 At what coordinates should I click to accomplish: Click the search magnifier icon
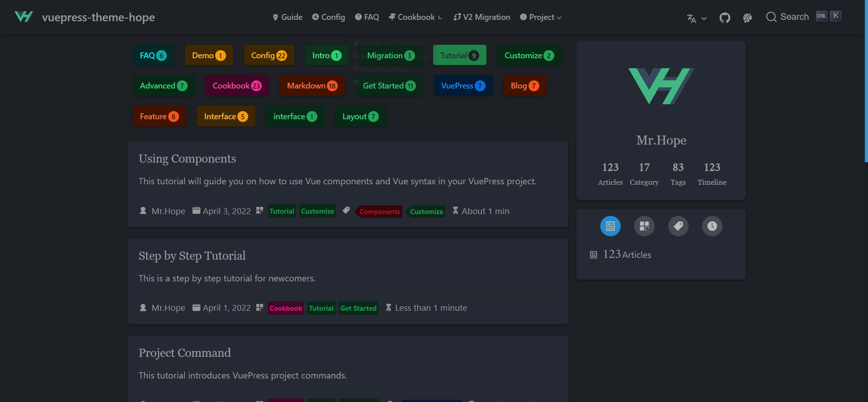tap(771, 17)
